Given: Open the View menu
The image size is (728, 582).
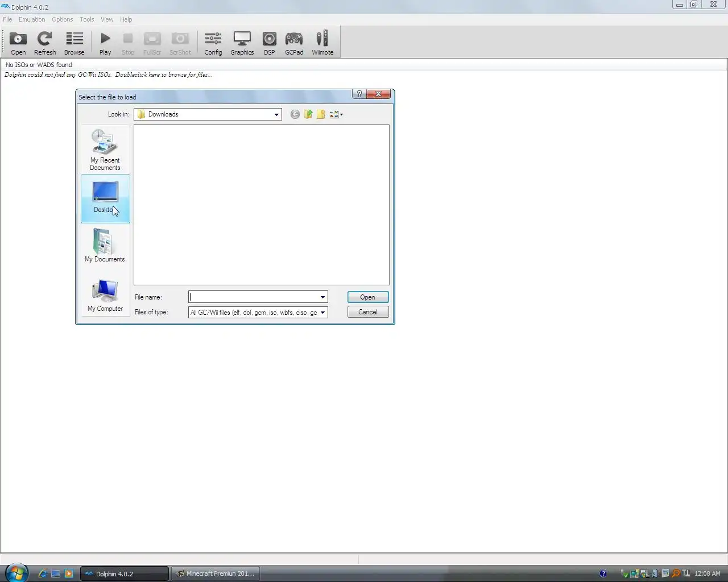Looking at the screenshot, I should tap(107, 19).
